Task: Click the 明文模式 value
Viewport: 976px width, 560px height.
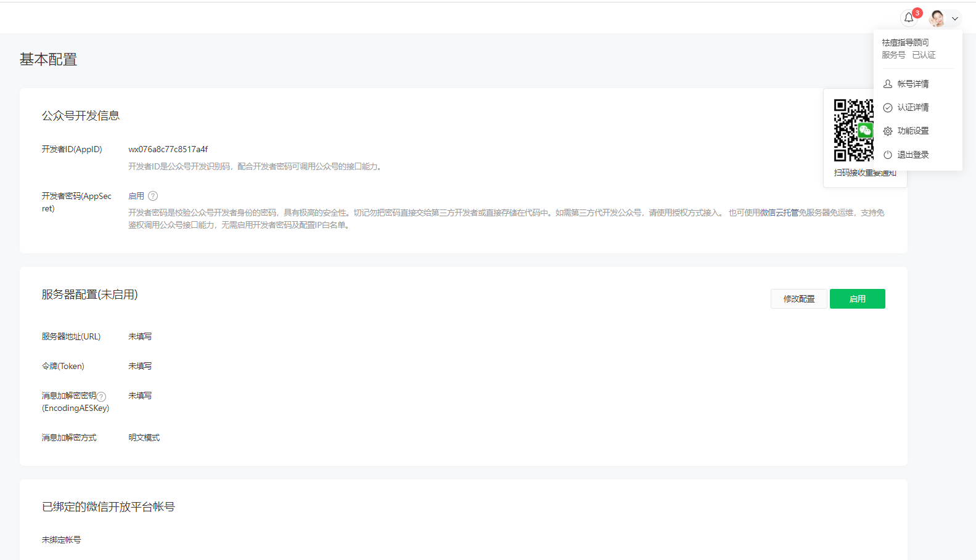Action: click(x=144, y=437)
